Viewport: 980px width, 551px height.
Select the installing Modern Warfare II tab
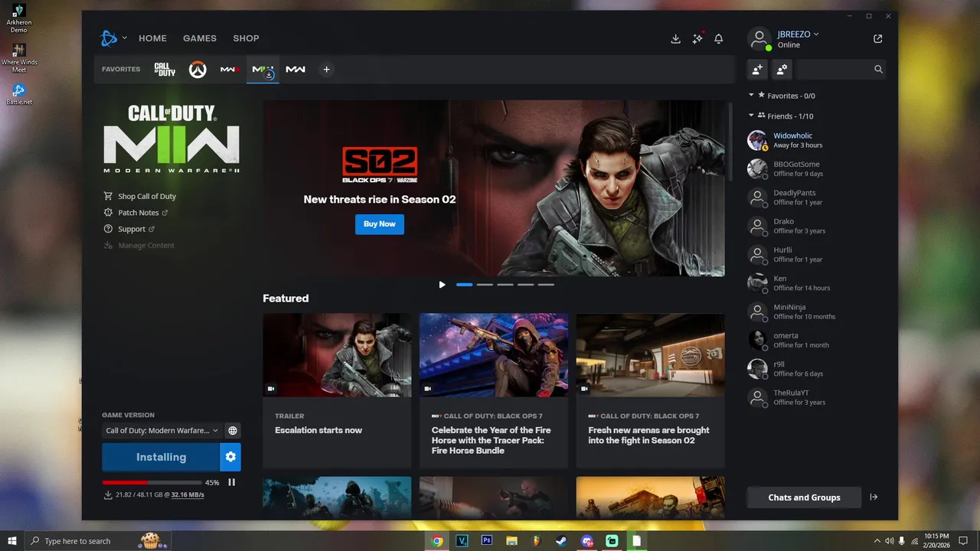[263, 70]
